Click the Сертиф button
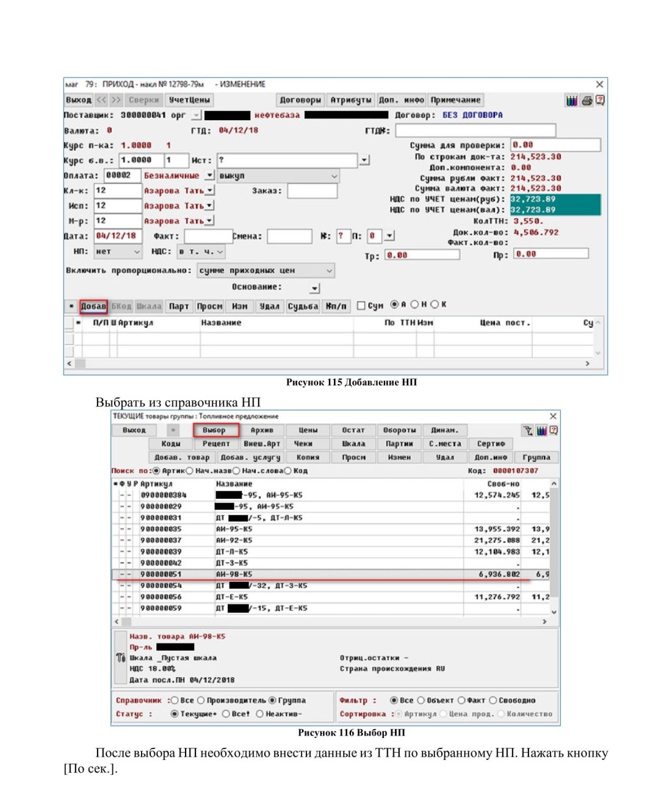Image resolution: width=672 pixels, height=793 pixels. coord(491,444)
